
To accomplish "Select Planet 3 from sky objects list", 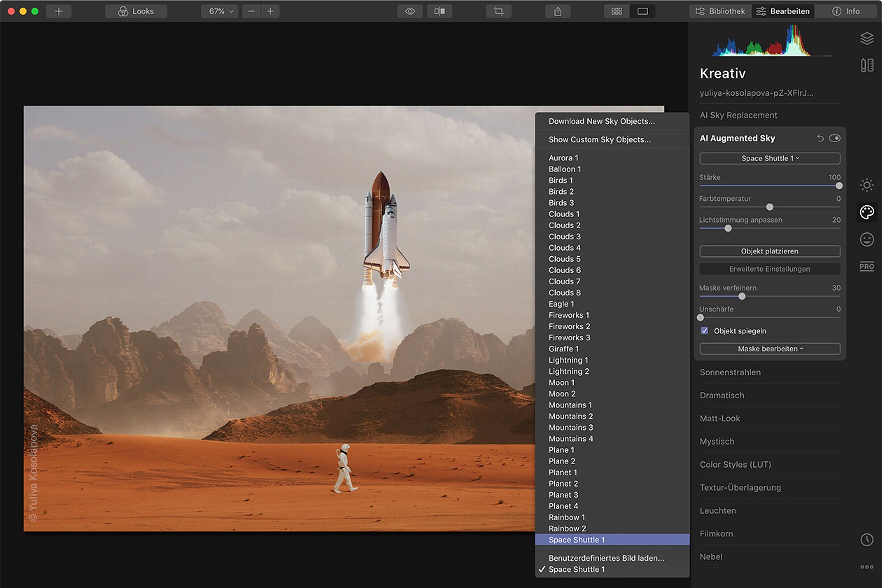I will (x=612, y=495).
